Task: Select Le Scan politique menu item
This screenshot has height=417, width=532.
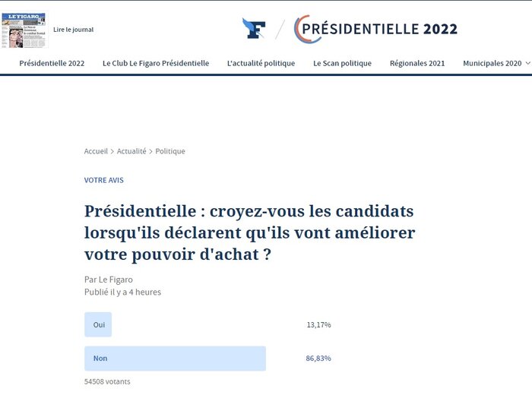Action: point(342,63)
